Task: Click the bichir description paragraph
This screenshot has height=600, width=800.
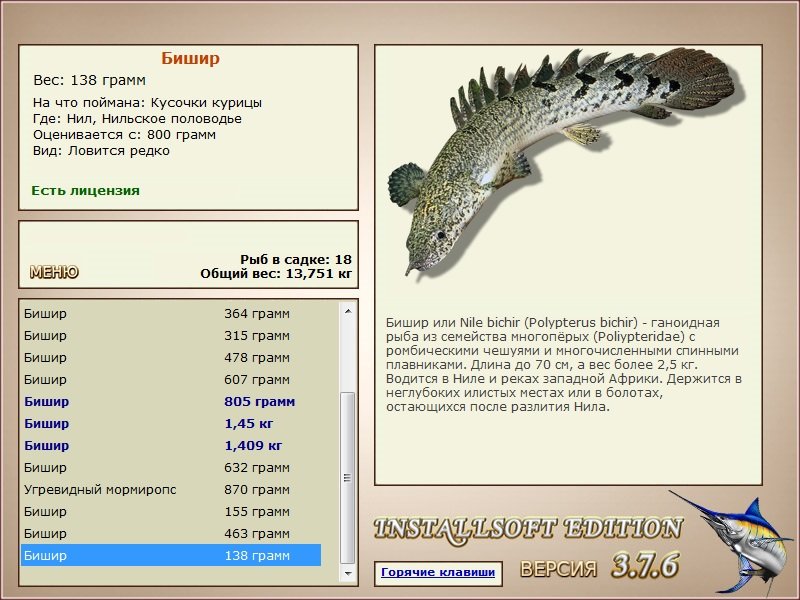Action: click(564, 364)
